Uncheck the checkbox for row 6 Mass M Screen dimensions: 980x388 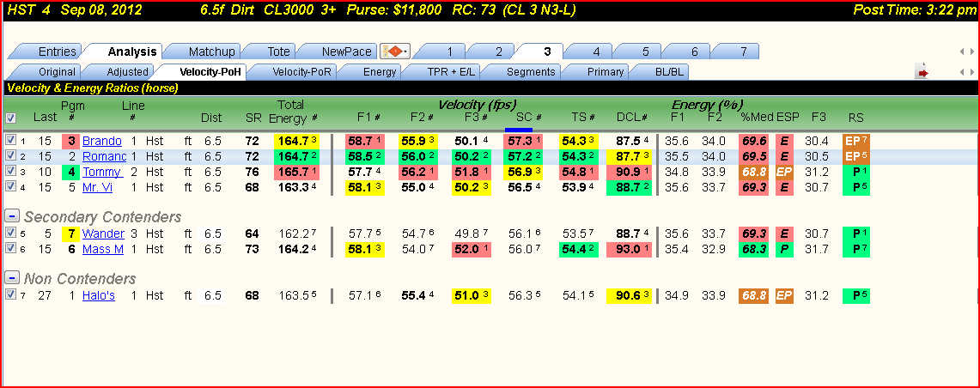click(10, 249)
